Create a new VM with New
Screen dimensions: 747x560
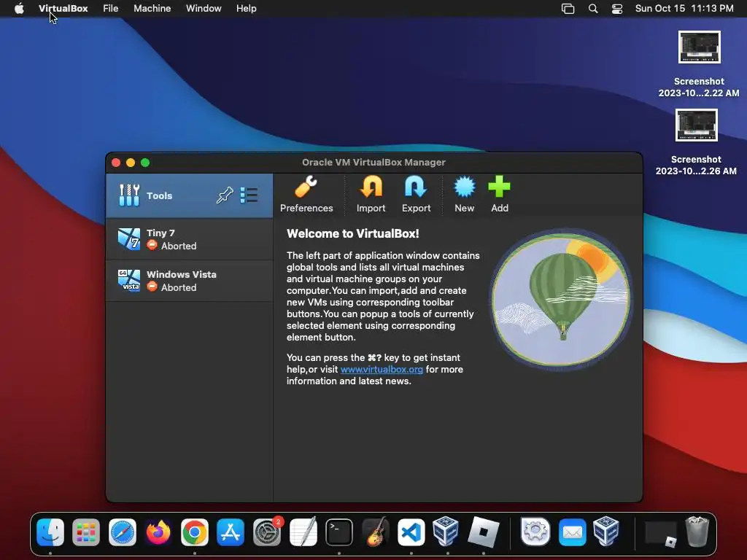[x=464, y=194]
